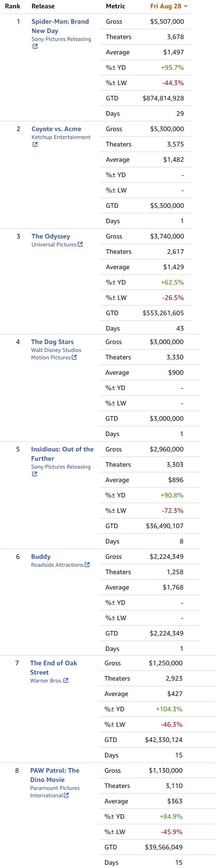Click external link icon beside Roadside Attractions
This screenshot has width=216, height=868.
tap(87, 565)
